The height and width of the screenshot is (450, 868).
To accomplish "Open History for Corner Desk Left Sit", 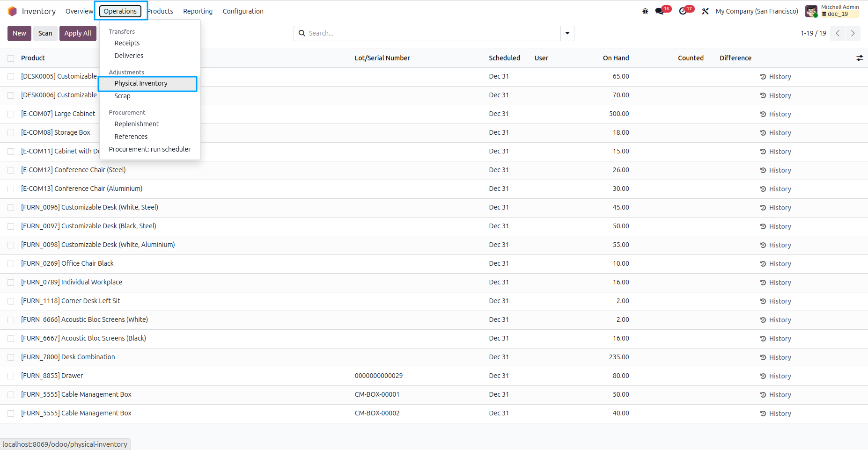I will tap(775, 301).
